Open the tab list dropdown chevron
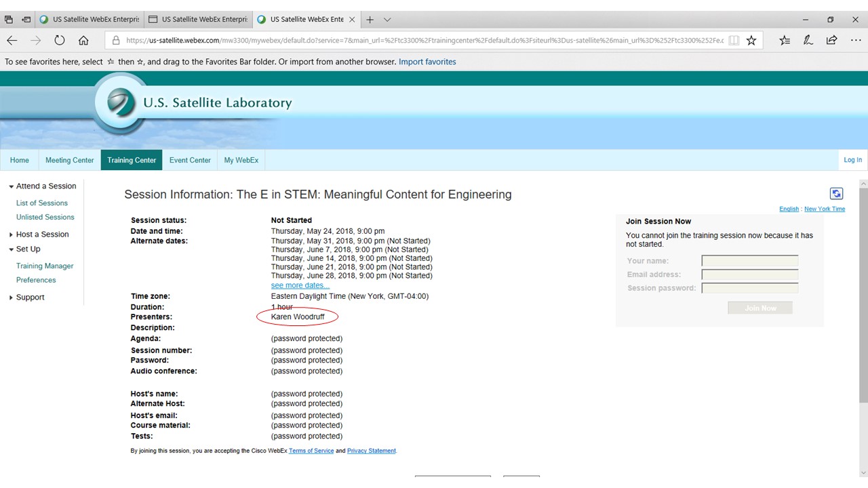This screenshot has width=868, height=488. pos(387,20)
